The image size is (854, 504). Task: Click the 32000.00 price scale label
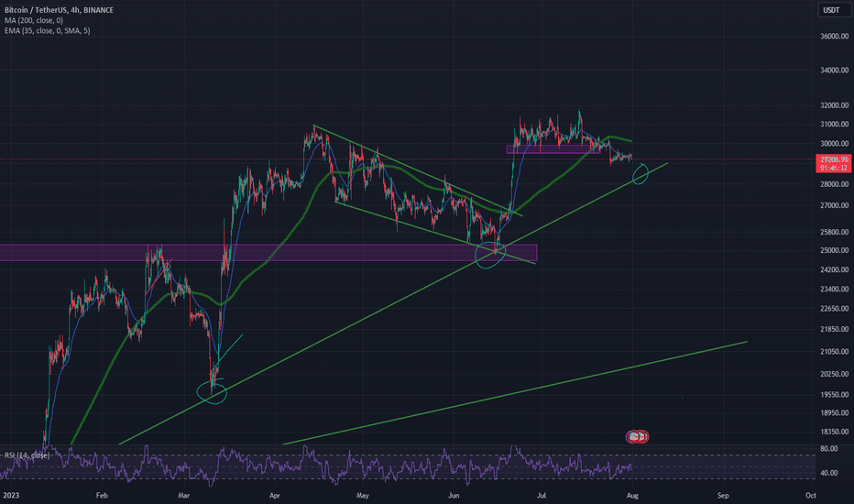835,105
